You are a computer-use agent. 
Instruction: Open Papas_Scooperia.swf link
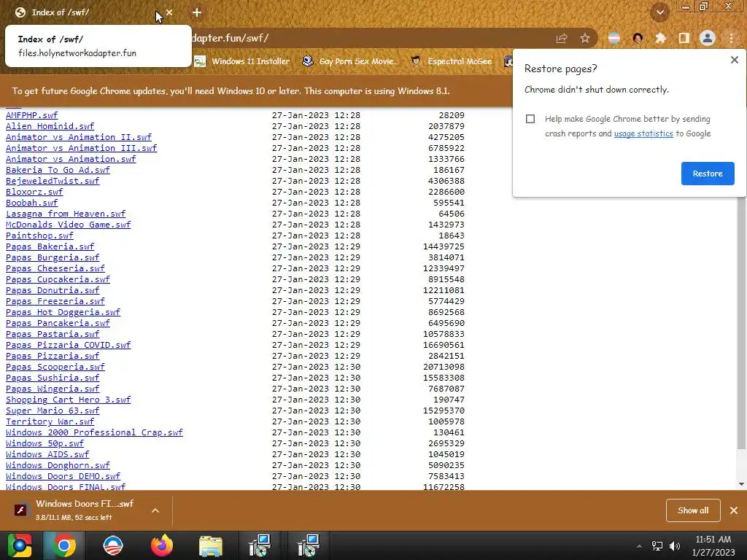55,367
